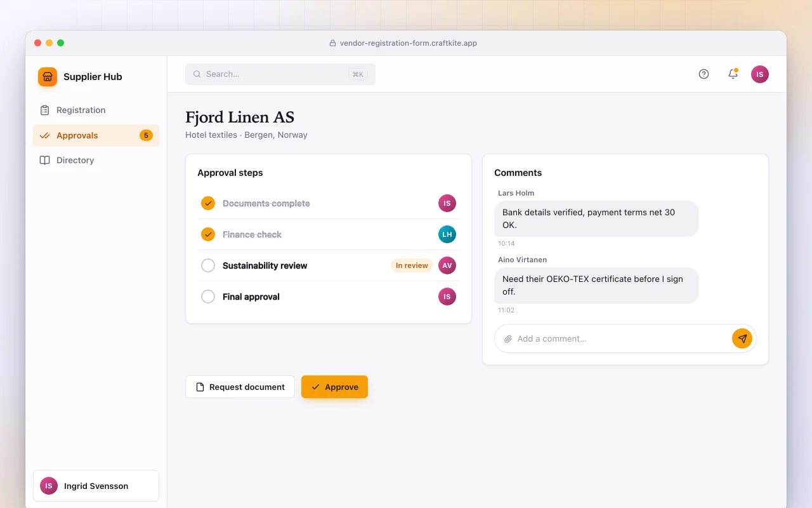Click the LH avatar on Finance check
This screenshot has width=812, height=508.
[447, 234]
